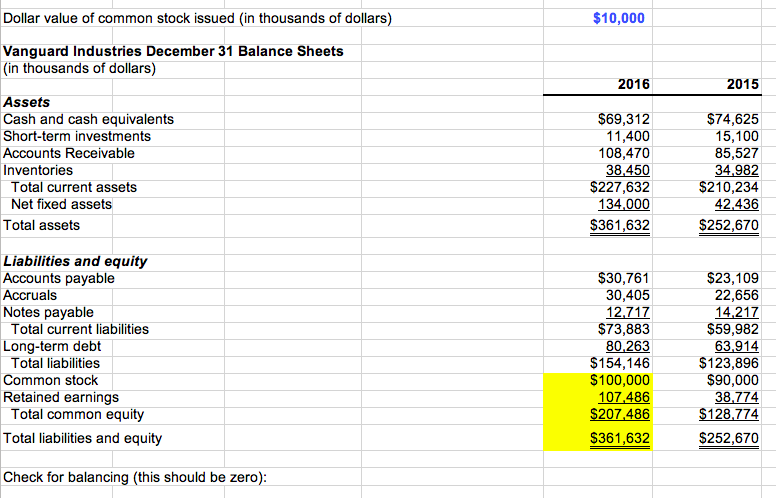776x498 pixels.
Task: Select the Total common equity label
Action: (x=78, y=414)
